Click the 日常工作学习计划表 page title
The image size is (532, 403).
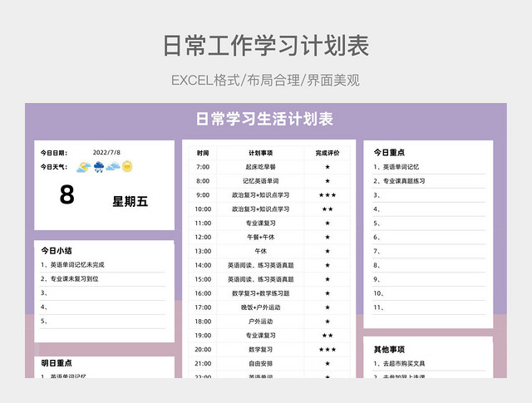(266, 46)
